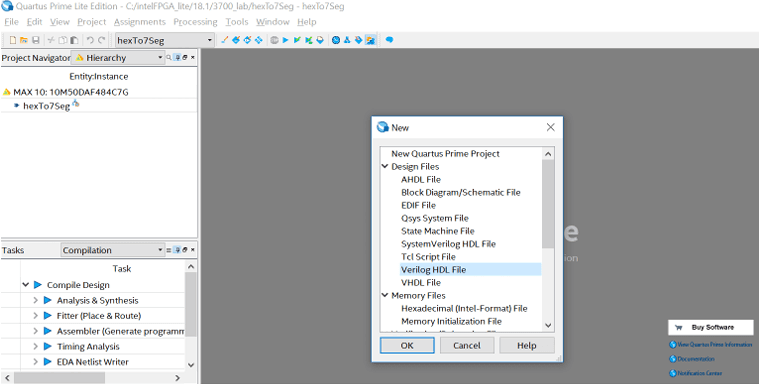Image resolution: width=759 pixels, height=384 pixels.
Task: Open the Notification Center link
Action: tap(696, 373)
